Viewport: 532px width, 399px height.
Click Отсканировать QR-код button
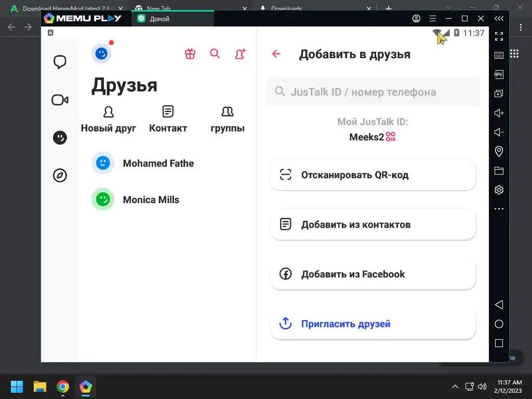point(373,175)
